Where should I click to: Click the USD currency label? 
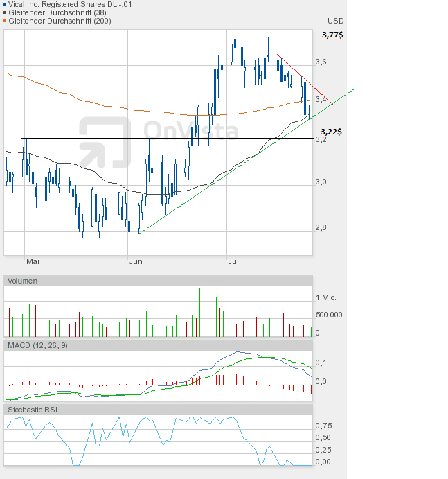[x=335, y=21]
